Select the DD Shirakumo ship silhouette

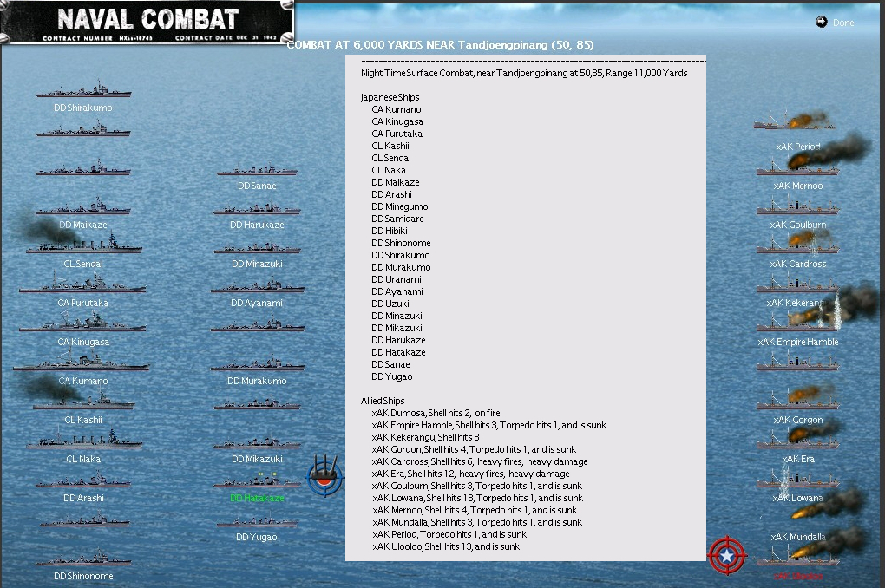(83, 89)
